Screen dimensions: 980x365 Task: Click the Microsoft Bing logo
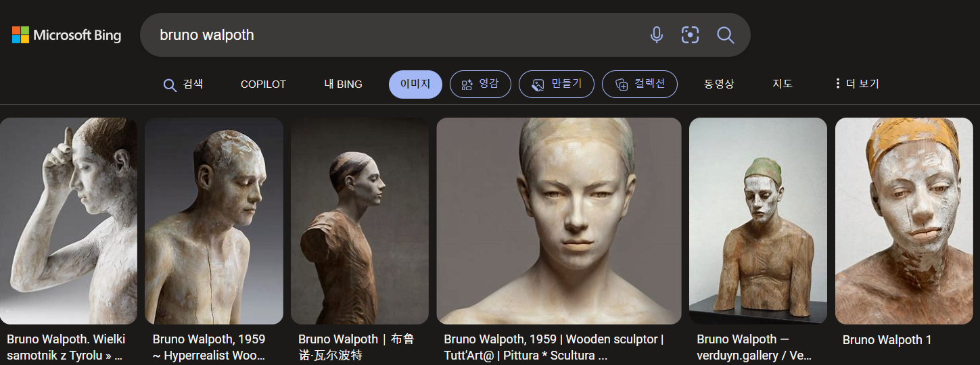click(66, 35)
